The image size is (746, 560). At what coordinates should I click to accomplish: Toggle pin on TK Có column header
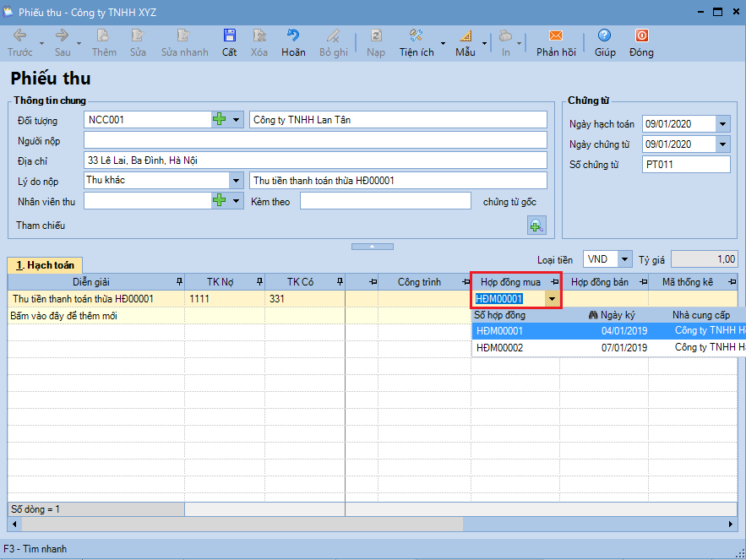(339, 282)
